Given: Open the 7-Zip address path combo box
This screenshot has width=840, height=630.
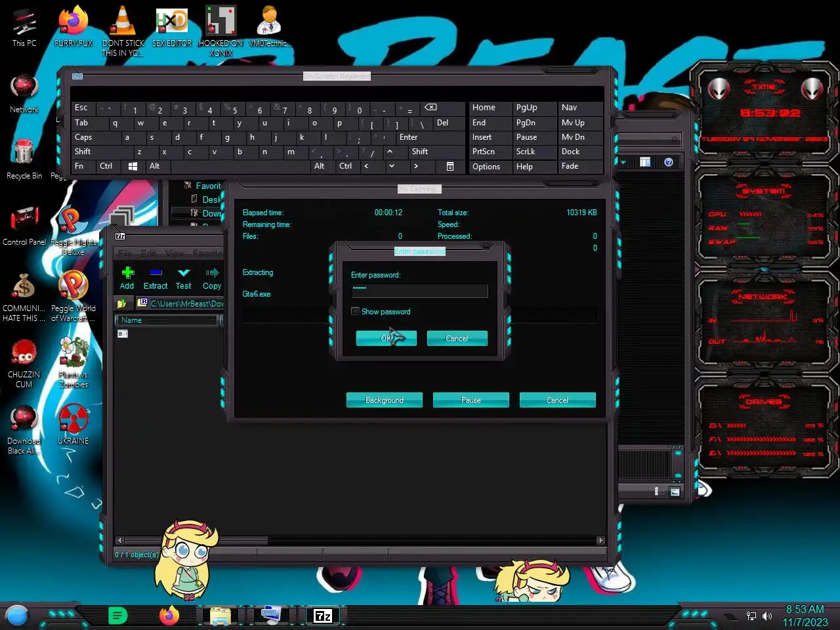Looking at the screenshot, I should pos(180,303).
